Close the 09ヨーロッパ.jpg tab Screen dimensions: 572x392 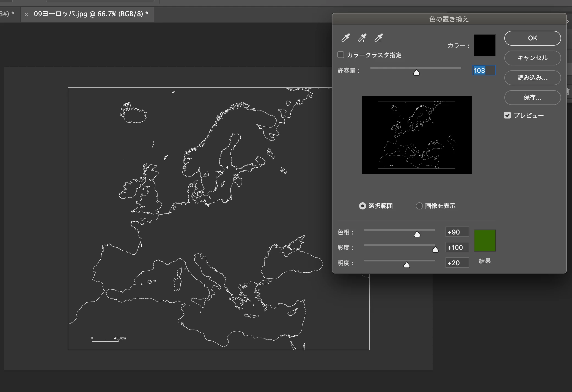pyautogui.click(x=27, y=15)
